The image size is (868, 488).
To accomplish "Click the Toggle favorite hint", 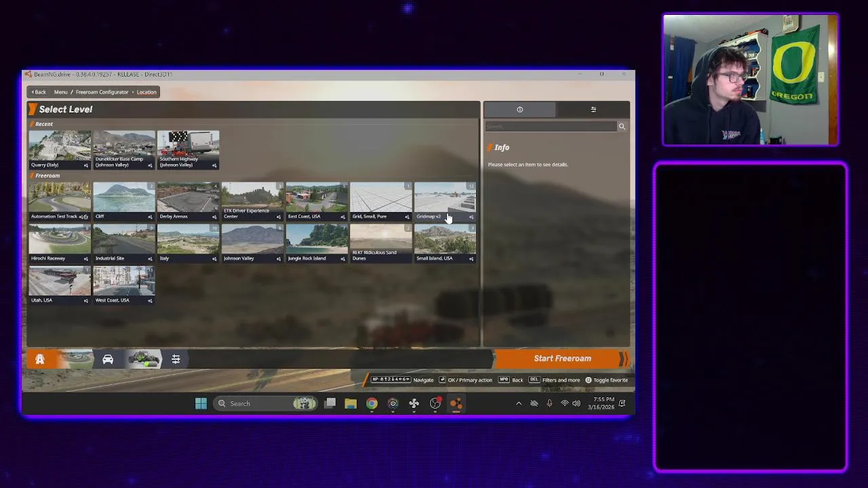I will click(606, 380).
